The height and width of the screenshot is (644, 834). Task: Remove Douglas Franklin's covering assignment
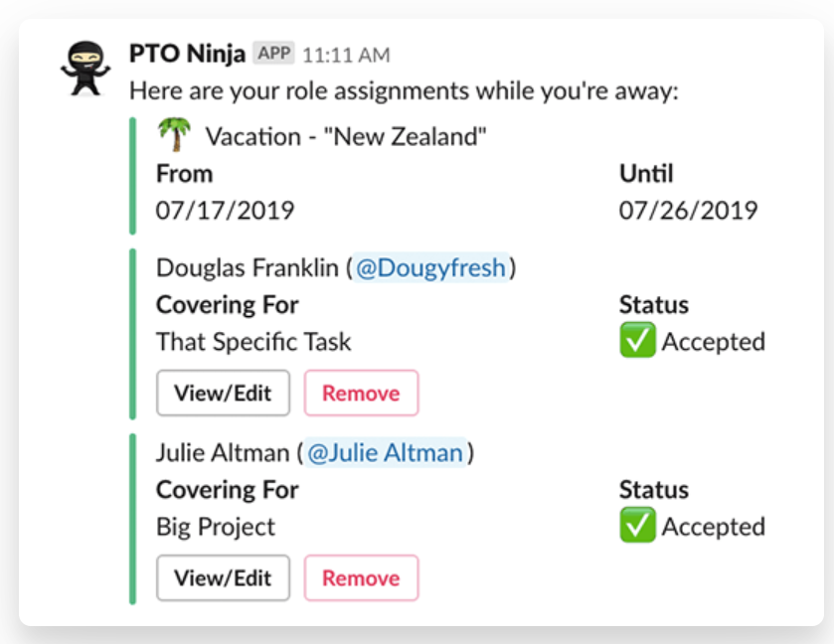[361, 394]
